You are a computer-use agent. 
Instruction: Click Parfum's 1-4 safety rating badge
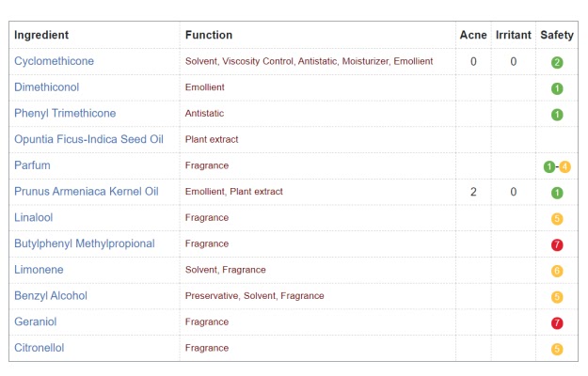click(x=557, y=166)
